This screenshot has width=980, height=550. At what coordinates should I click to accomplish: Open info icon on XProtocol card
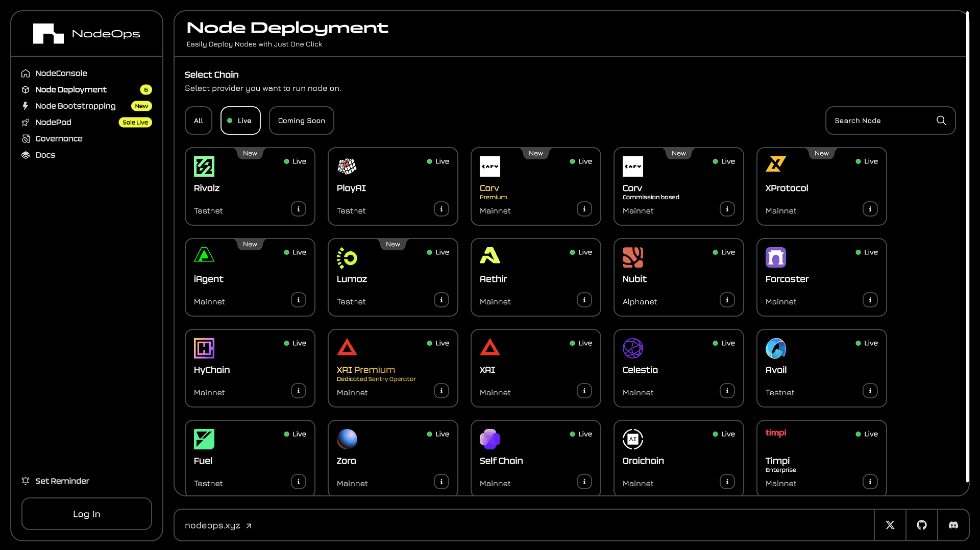[x=870, y=209]
